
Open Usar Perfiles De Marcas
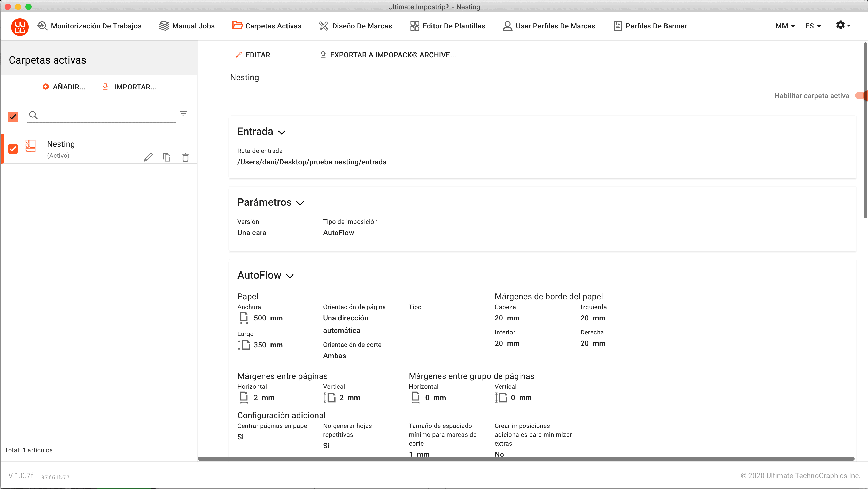click(548, 26)
